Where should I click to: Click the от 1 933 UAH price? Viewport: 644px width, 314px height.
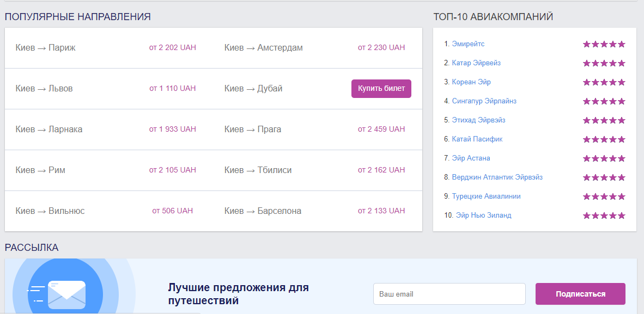(173, 130)
